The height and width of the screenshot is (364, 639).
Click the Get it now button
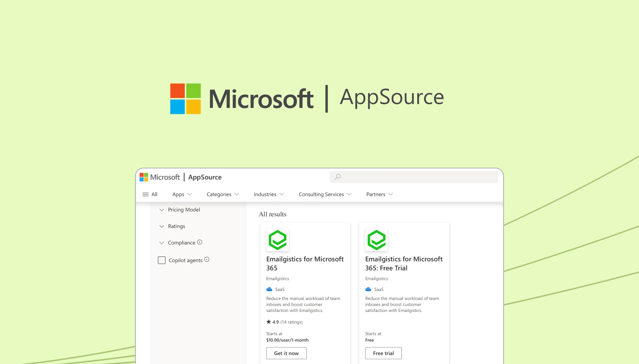(x=286, y=353)
